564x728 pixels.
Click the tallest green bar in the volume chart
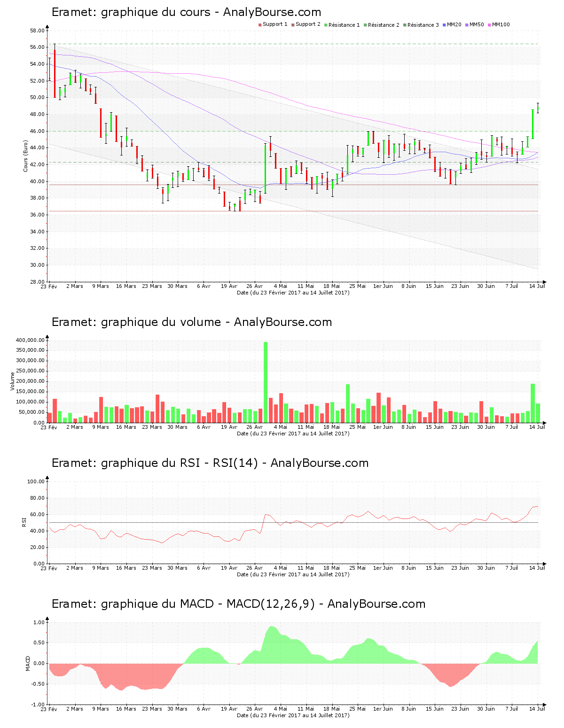pyautogui.click(x=266, y=382)
